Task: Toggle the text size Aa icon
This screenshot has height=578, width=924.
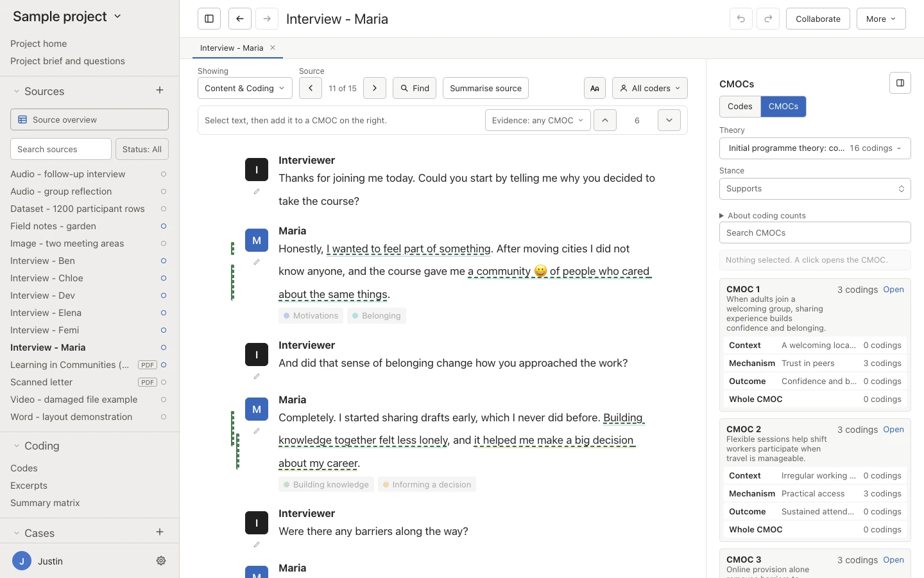Action: coord(595,88)
